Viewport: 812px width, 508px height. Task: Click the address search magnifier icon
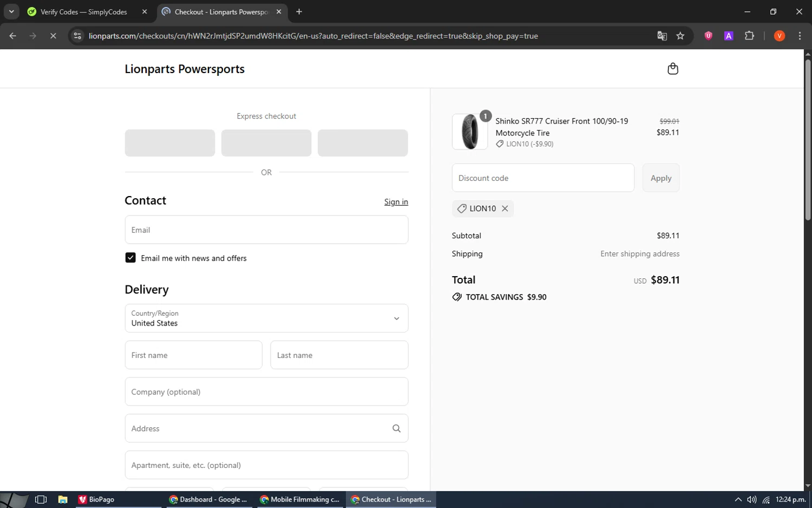396,428
